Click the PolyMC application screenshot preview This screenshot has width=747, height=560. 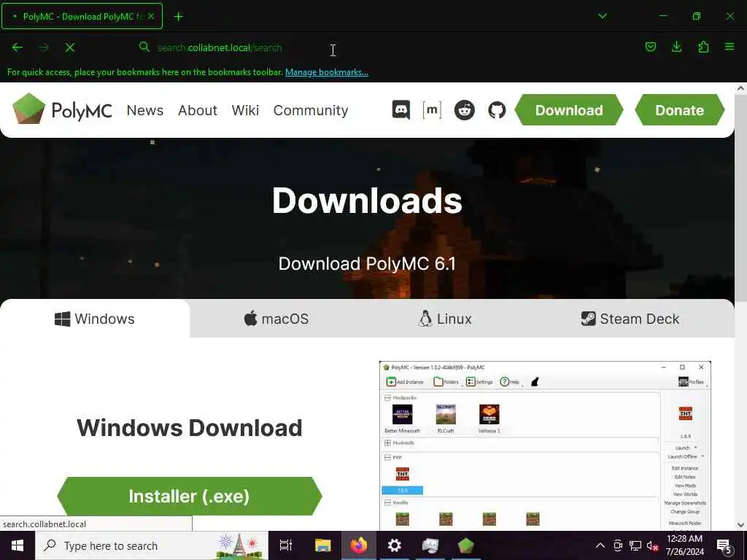[x=545, y=446]
